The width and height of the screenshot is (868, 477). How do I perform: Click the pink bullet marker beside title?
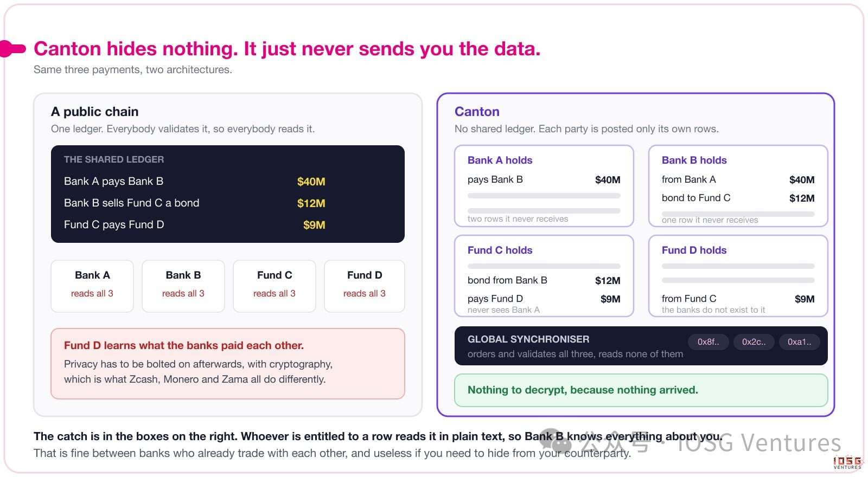pos(12,49)
